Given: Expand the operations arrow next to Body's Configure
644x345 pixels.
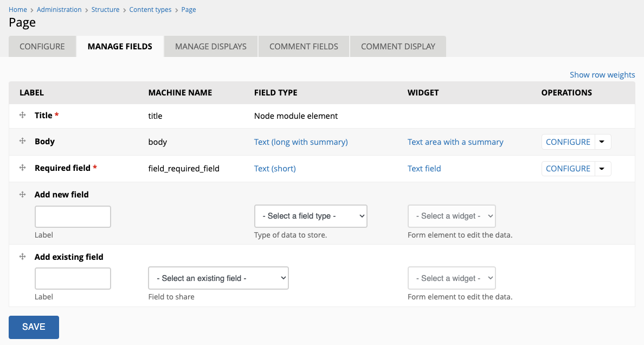Looking at the screenshot, I should [602, 142].
